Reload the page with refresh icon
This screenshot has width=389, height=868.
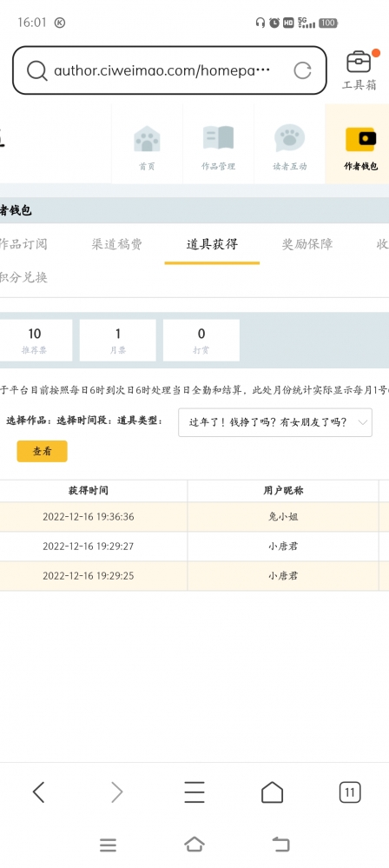click(302, 71)
